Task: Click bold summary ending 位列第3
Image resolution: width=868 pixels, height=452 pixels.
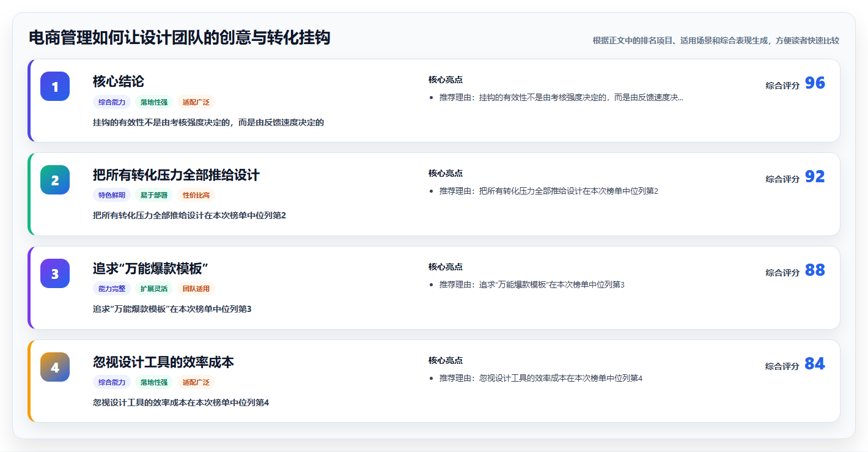Action: (x=172, y=309)
